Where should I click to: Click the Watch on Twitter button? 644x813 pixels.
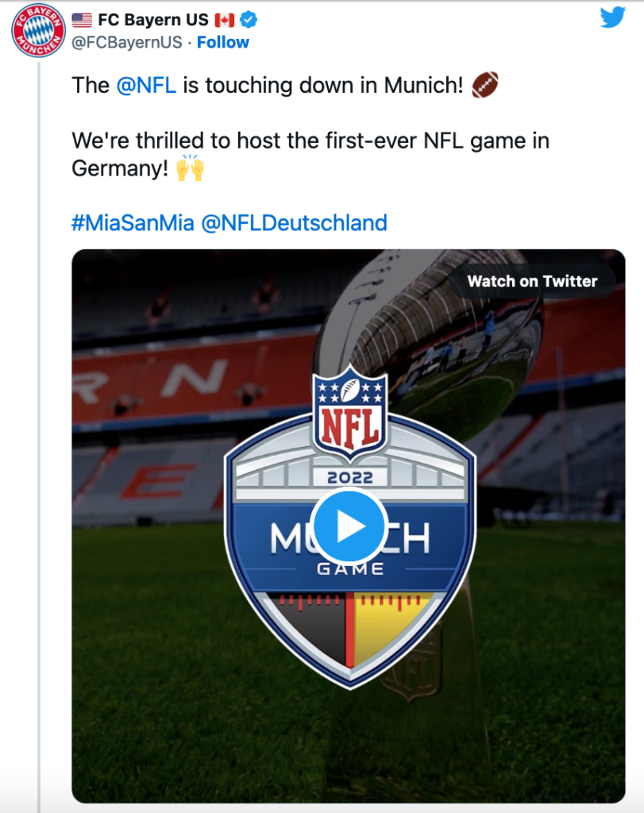tap(532, 281)
